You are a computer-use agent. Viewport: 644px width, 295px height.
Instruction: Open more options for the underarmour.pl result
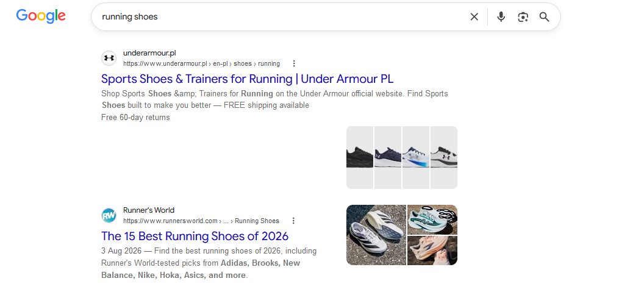click(294, 63)
